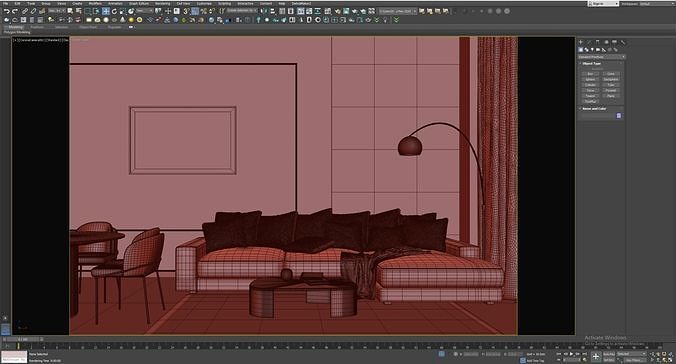Screen dimensions: 676x364
Task: Click the Unlink Selection tool
Action: coord(33,11)
